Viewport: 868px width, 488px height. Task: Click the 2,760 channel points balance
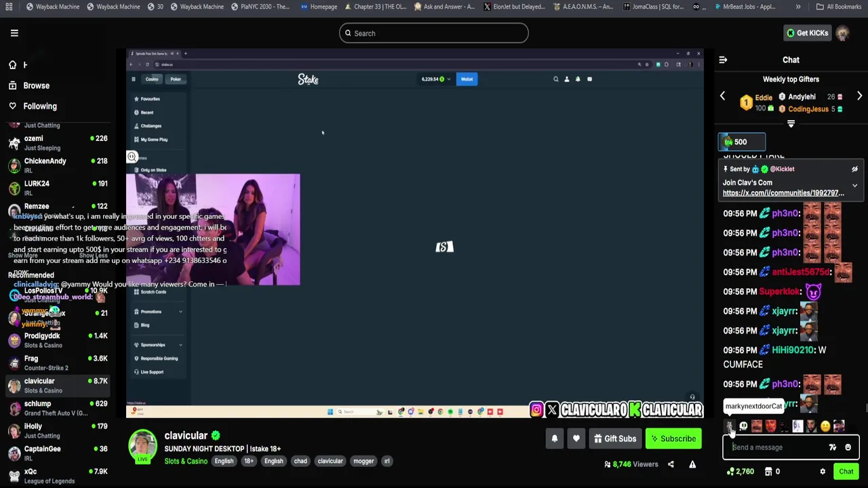point(740,472)
